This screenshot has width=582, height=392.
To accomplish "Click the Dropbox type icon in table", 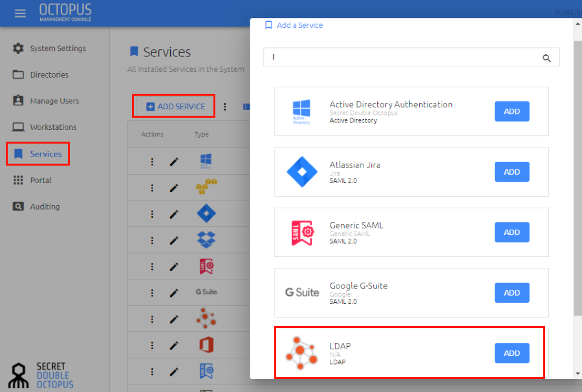I will pyautogui.click(x=206, y=240).
